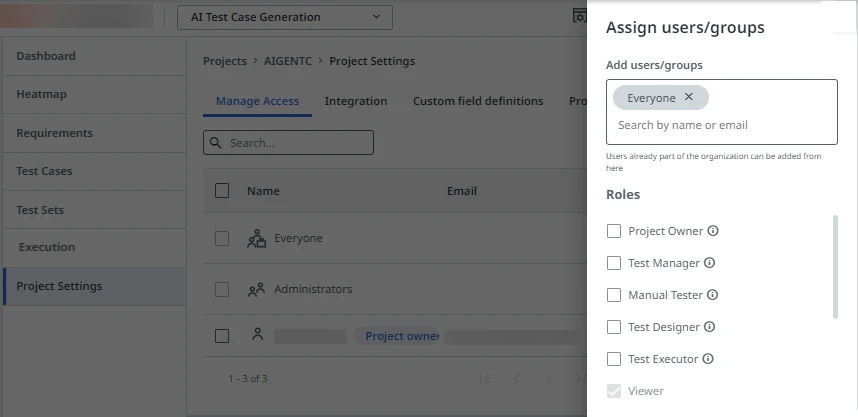
Task: Click the Search by name or email field
Action: (x=722, y=125)
